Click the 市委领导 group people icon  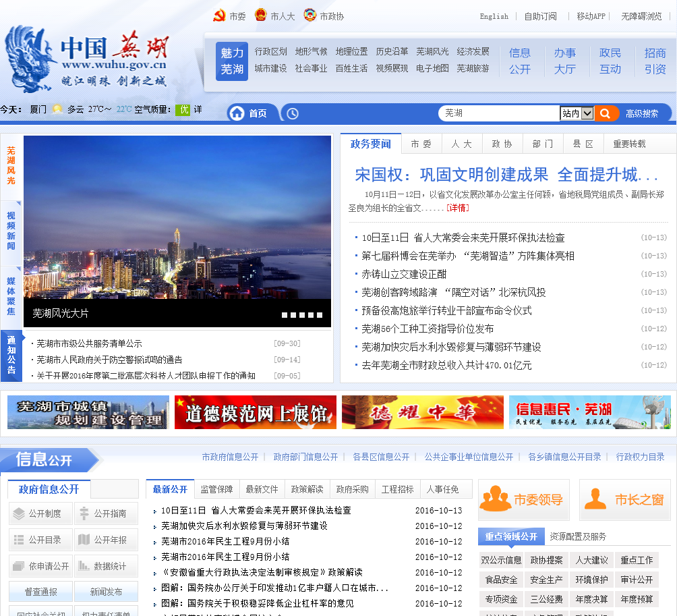point(495,499)
